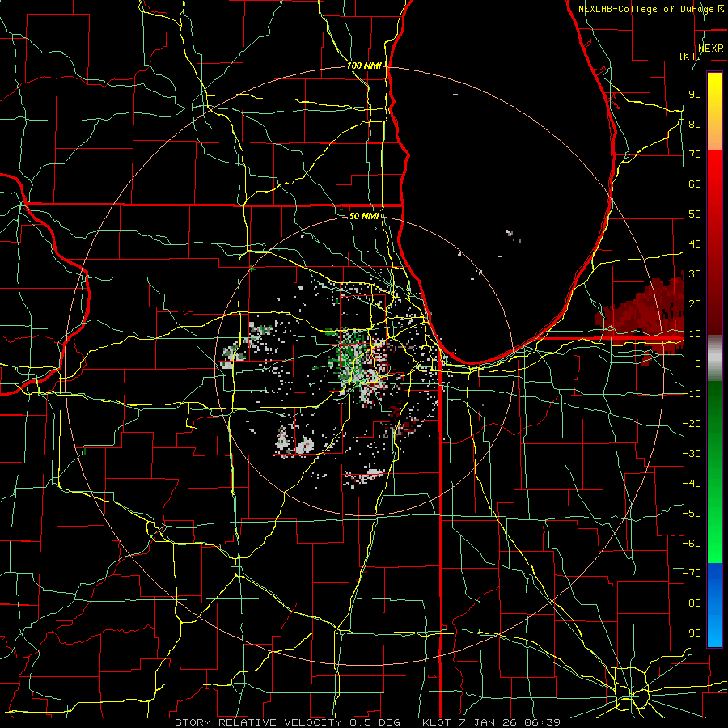Screen dimensions: 728x728
Task: Click the -90 value on velocity scale
Action: 692,633
